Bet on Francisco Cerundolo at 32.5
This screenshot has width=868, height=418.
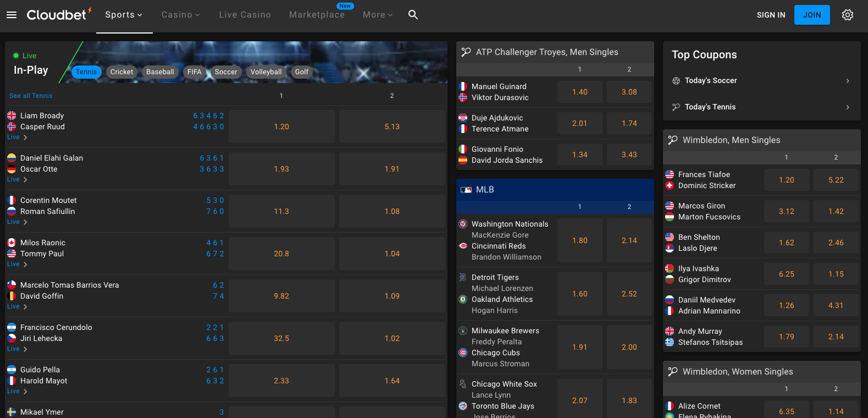click(x=281, y=338)
